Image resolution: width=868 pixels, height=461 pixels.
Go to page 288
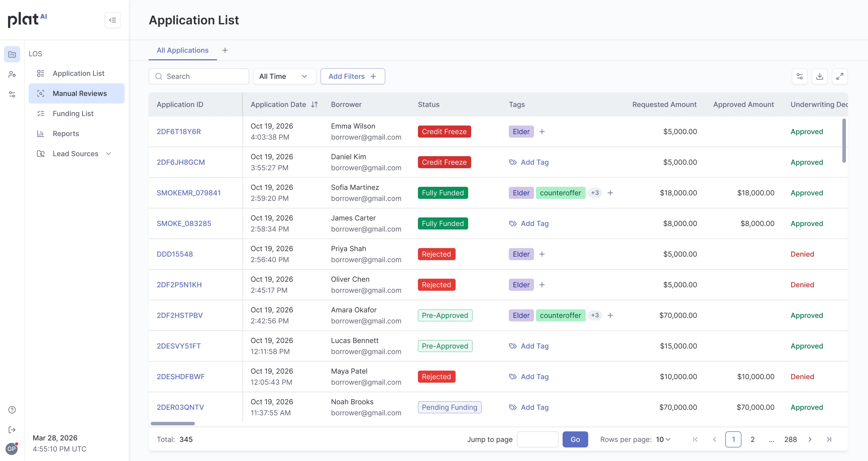pyautogui.click(x=790, y=439)
